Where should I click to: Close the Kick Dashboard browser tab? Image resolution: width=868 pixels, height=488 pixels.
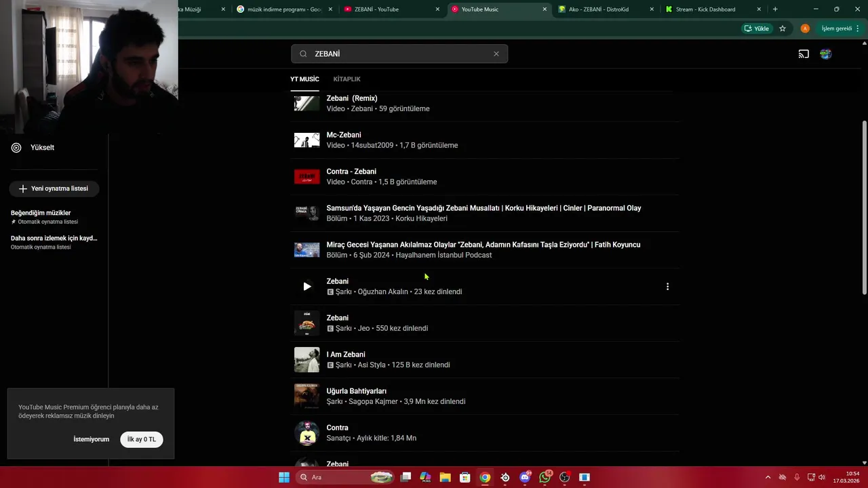pos(759,9)
